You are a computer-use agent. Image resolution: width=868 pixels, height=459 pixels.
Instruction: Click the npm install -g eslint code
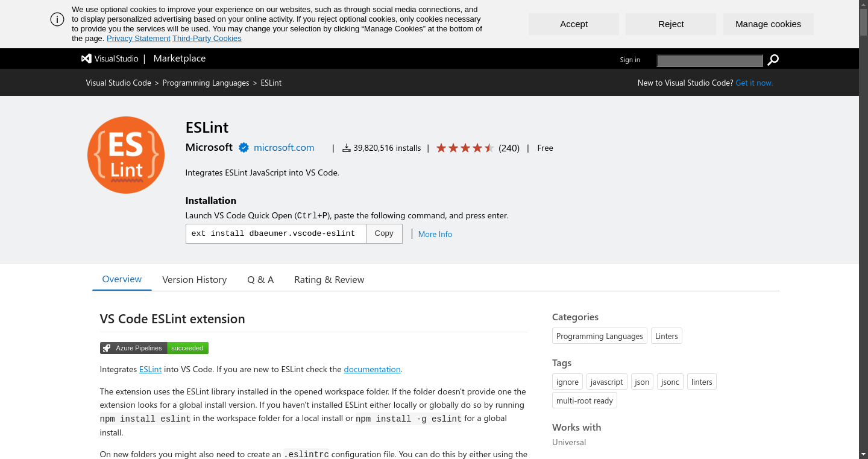tap(409, 419)
